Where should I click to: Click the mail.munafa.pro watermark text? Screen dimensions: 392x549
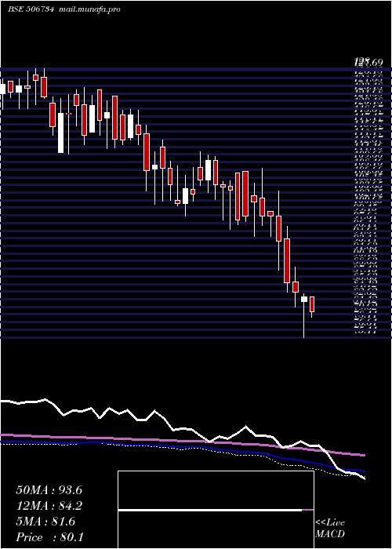coord(89,9)
